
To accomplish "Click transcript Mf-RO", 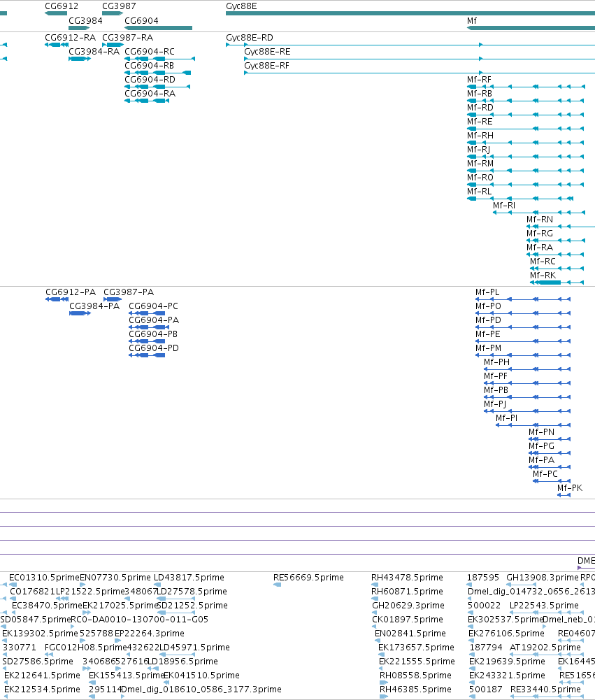I will coord(480,177).
